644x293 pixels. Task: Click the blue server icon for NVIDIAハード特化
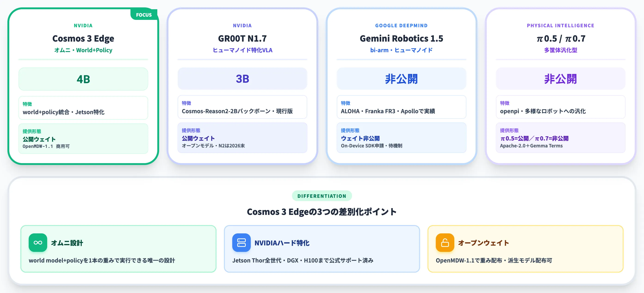[x=241, y=243]
